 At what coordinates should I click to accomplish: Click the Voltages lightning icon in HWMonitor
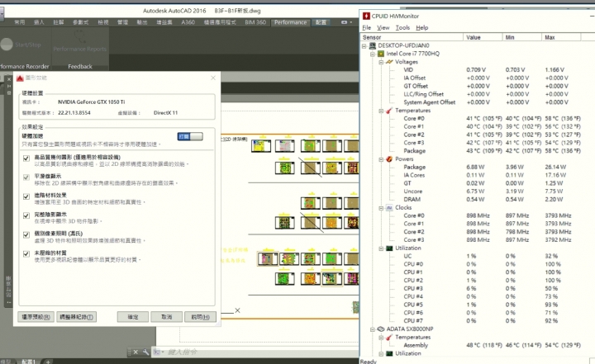point(389,62)
